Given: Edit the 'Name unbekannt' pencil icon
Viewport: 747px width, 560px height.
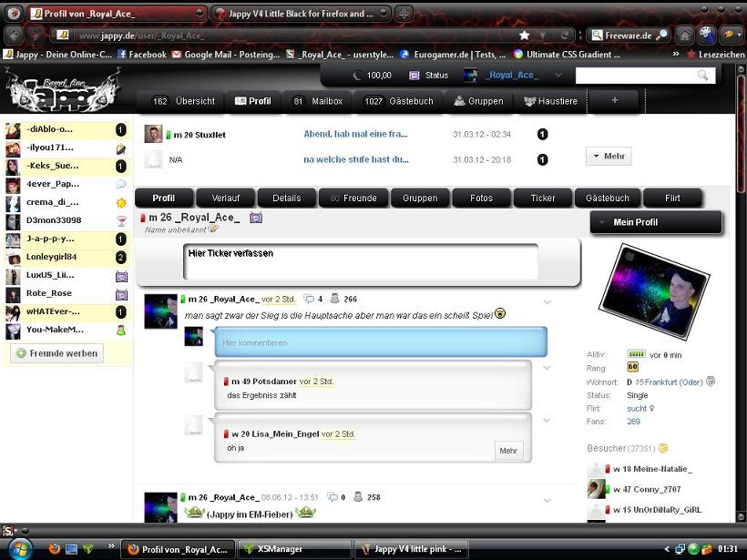Looking at the screenshot, I should tap(213, 229).
